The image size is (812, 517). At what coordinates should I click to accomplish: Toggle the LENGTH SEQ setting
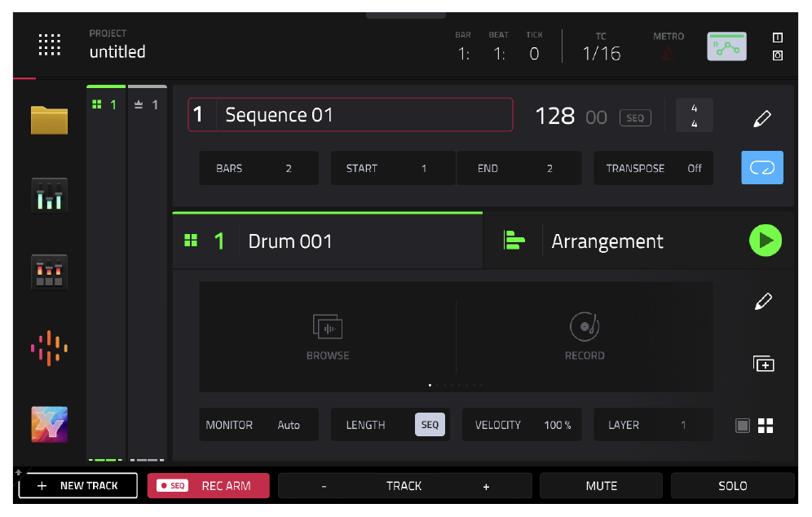pyautogui.click(x=430, y=425)
